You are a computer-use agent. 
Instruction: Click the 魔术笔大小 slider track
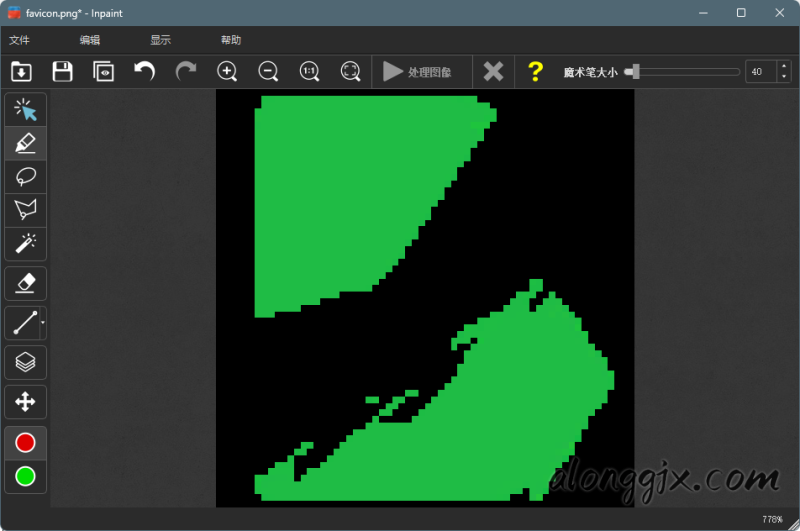688,72
